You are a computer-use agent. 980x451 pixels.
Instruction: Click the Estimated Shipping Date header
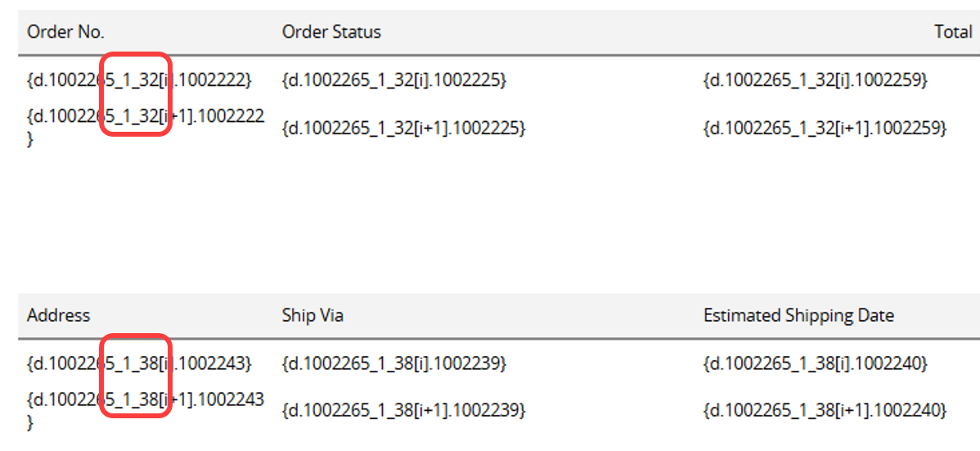pyautogui.click(x=798, y=315)
